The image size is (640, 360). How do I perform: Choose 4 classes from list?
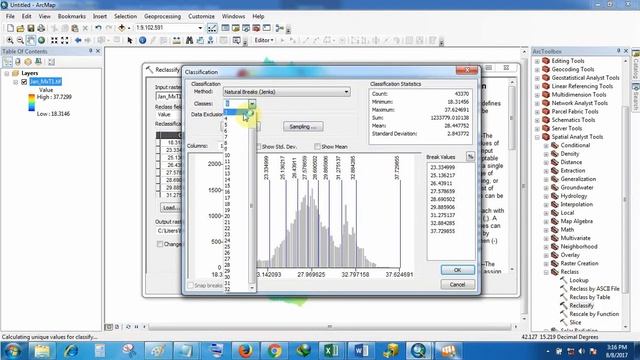(236, 118)
